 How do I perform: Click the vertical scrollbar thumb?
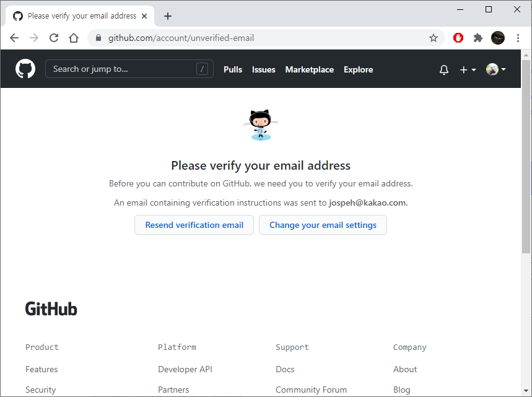coord(526,157)
